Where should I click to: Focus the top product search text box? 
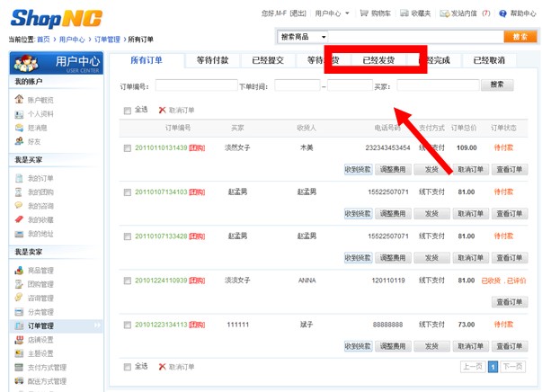[x=416, y=37]
